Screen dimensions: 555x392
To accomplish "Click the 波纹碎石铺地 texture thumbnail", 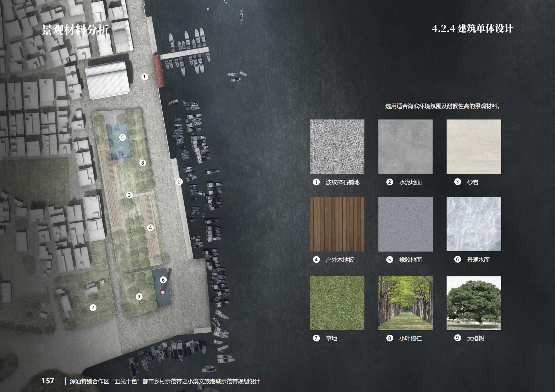I will pos(337,147).
